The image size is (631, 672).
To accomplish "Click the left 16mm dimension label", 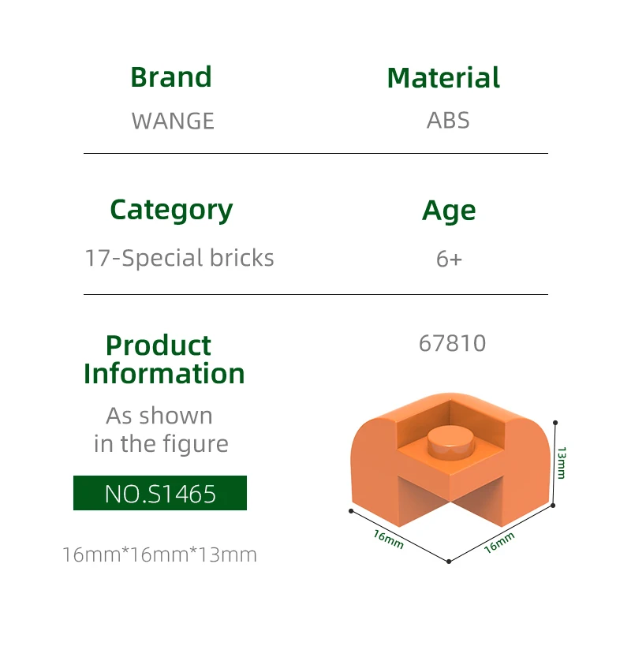I will [388, 539].
